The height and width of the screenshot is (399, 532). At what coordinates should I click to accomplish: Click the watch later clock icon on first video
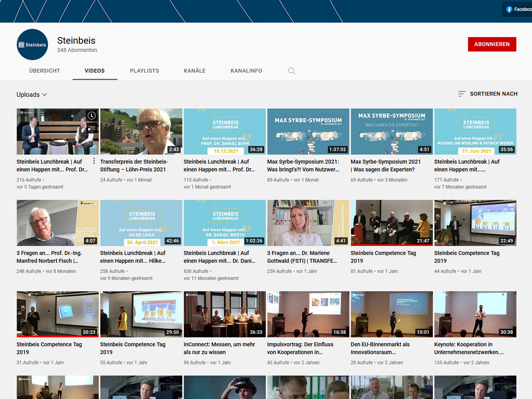92,116
